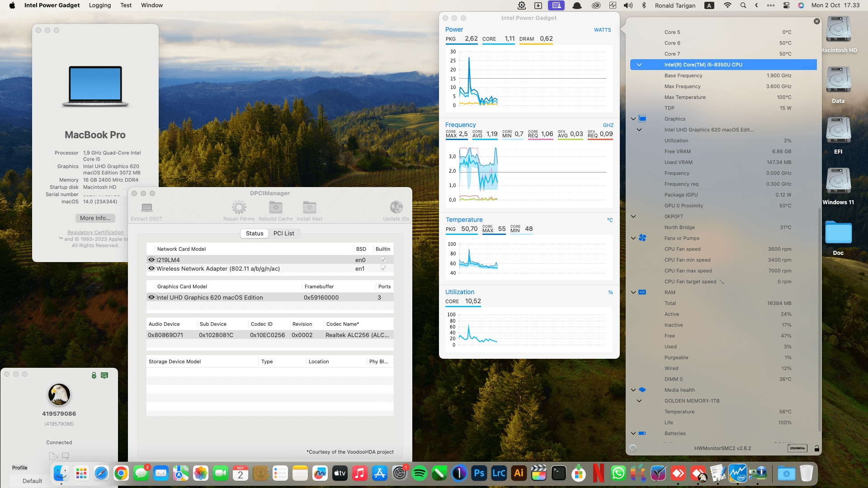
Task: Click the green lock icon in AnyDesk window
Action: point(94,375)
